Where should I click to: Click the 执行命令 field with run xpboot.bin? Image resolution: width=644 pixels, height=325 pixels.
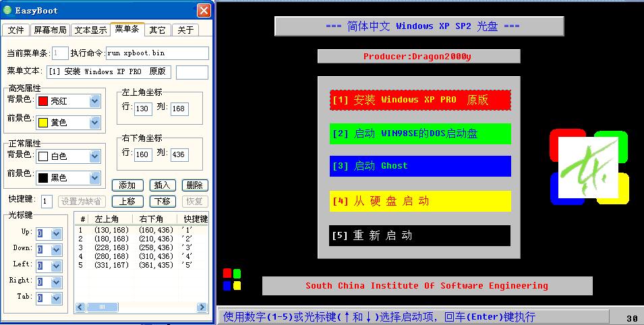157,53
